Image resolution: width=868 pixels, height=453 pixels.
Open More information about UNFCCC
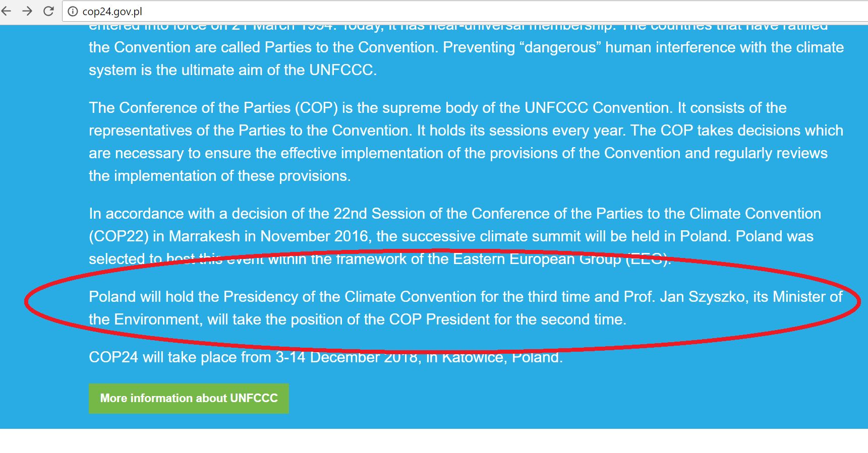(189, 399)
